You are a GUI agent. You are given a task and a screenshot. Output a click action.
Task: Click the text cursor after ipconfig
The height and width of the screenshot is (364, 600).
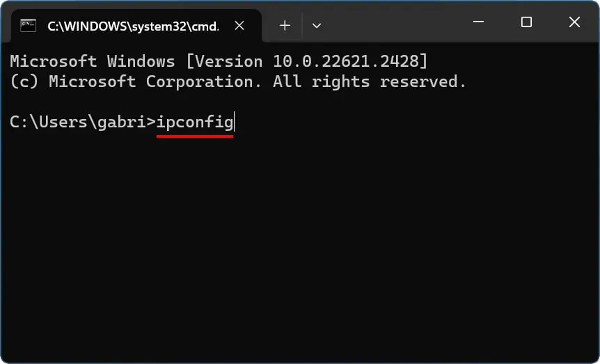[234, 122]
